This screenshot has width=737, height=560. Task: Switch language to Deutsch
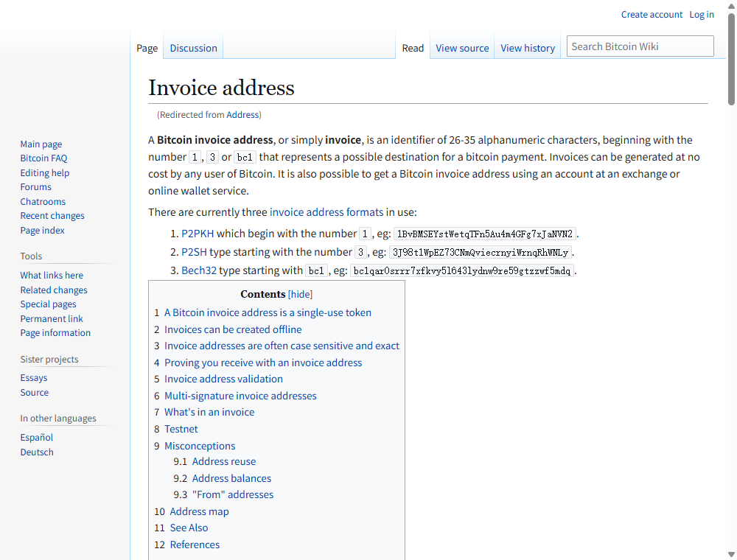(x=37, y=452)
